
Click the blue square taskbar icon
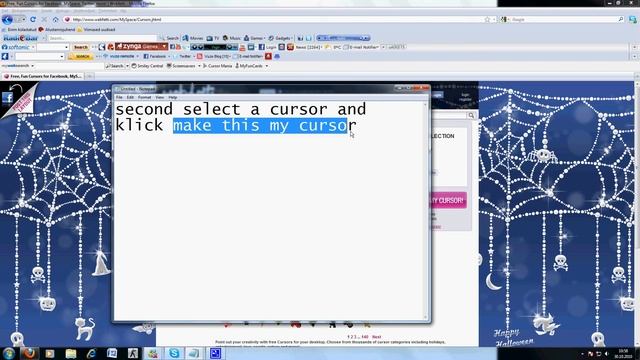(215, 353)
